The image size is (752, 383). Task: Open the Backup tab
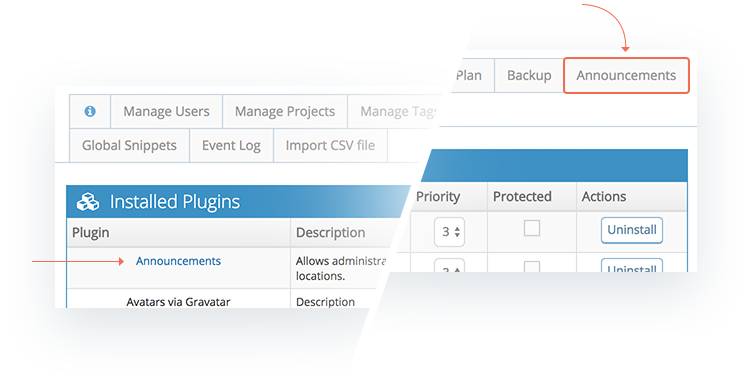[529, 75]
